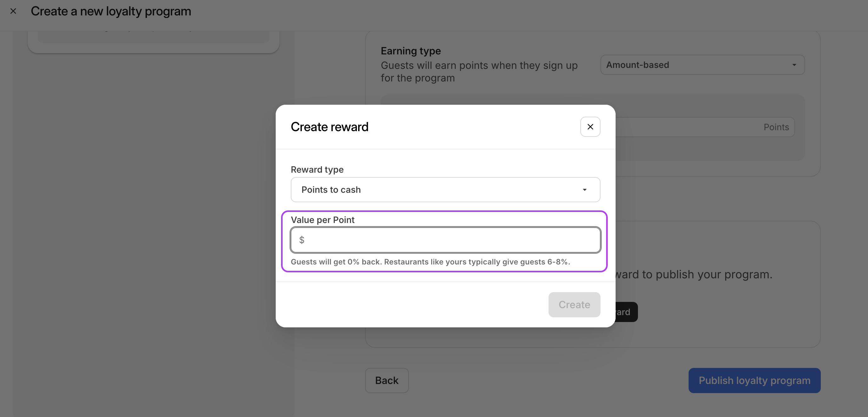Click the Create a new loyalty program title
Viewport: 868px width, 417px height.
point(111,11)
